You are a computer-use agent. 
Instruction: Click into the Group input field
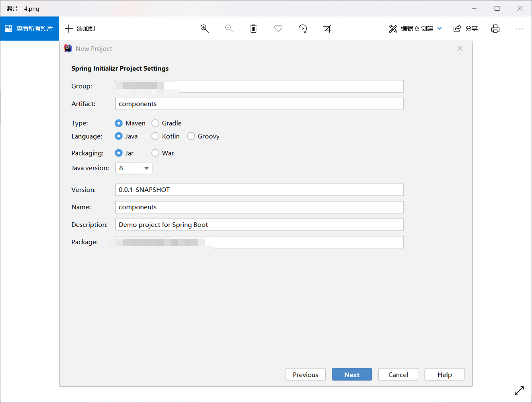(x=259, y=86)
